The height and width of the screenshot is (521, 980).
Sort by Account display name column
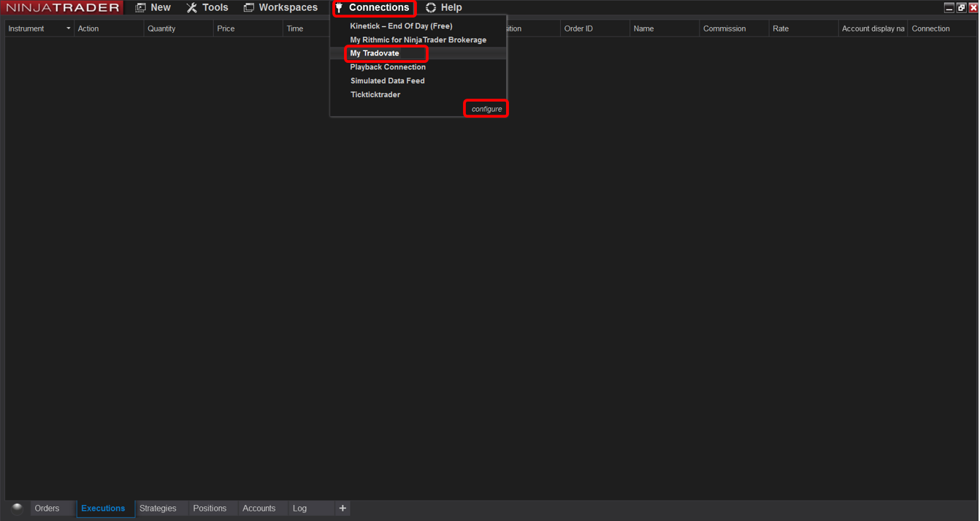[873, 28]
